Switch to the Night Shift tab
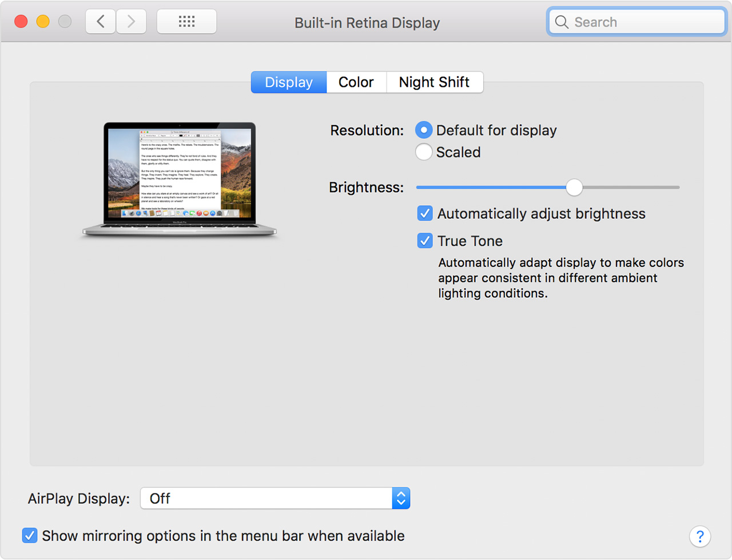732x560 pixels. click(435, 82)
